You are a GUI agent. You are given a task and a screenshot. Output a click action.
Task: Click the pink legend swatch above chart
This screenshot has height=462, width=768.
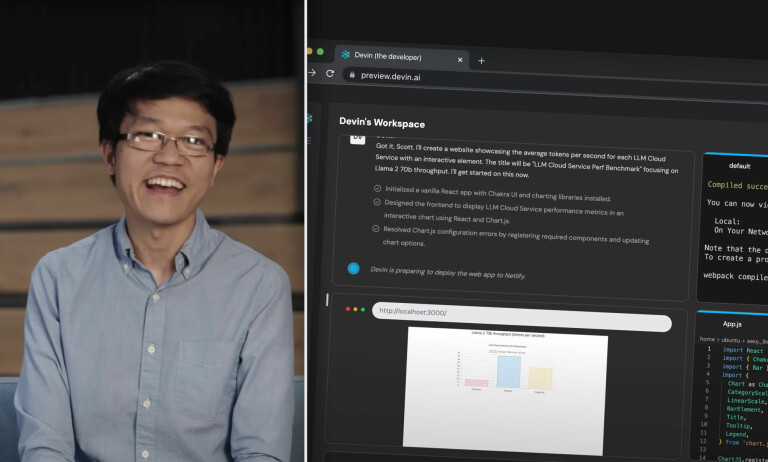coord(493,351)
